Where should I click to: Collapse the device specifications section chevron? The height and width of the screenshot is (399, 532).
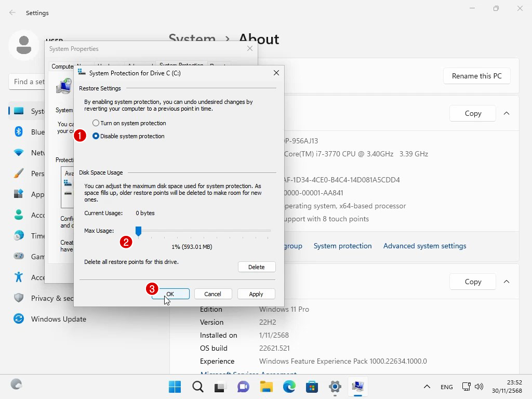(x=507, y=113)
